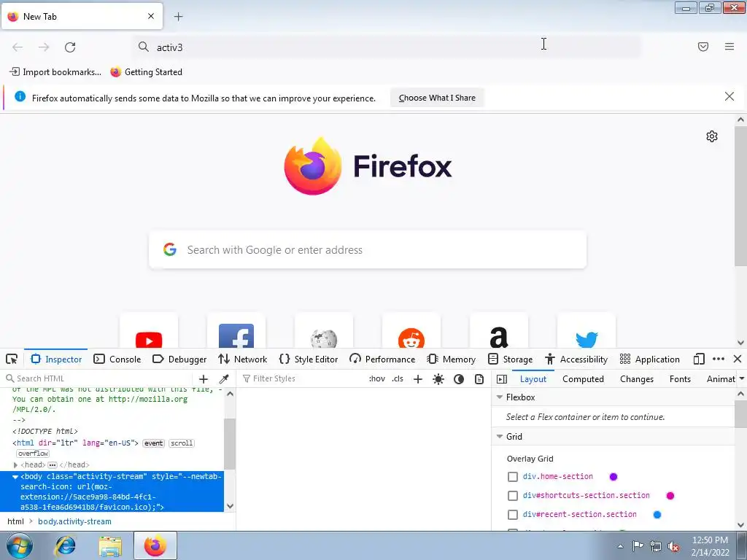The image size is (747, 560).
Task: Toggle print media simulation page icon
Action: (479, 379)
